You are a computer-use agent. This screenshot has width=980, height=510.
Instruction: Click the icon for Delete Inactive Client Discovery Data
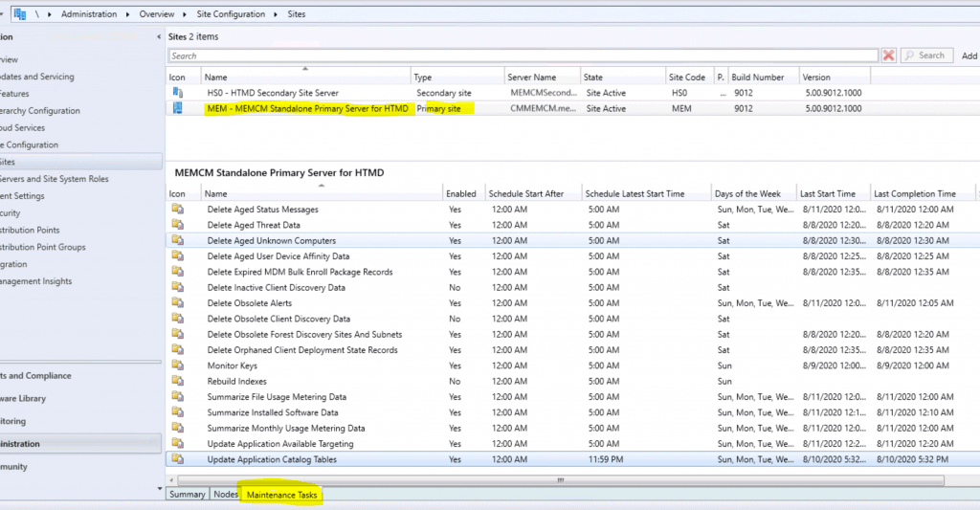point(177,287)
